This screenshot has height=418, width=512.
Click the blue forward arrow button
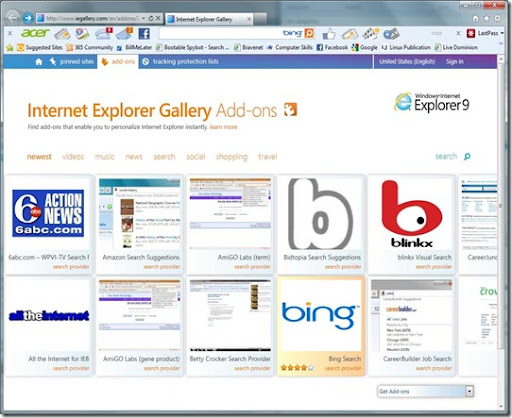click(x=28, y=18)
